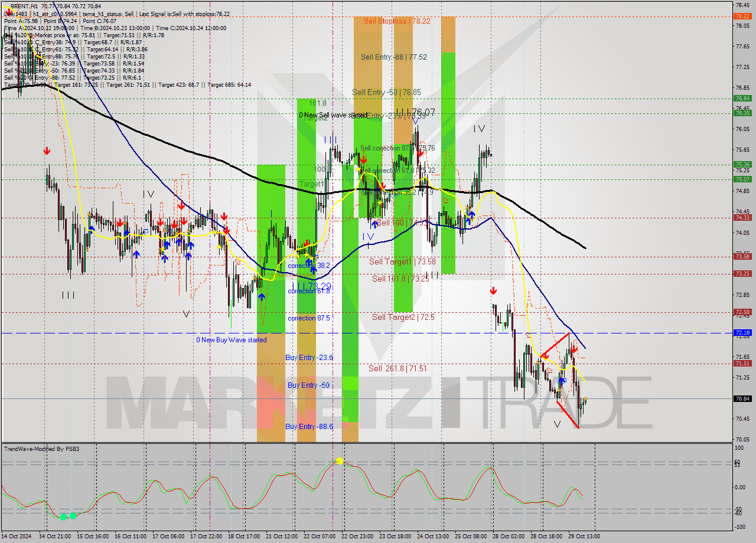Click the green 76.35 price tag
756x543 pixels.
point(742,113)
